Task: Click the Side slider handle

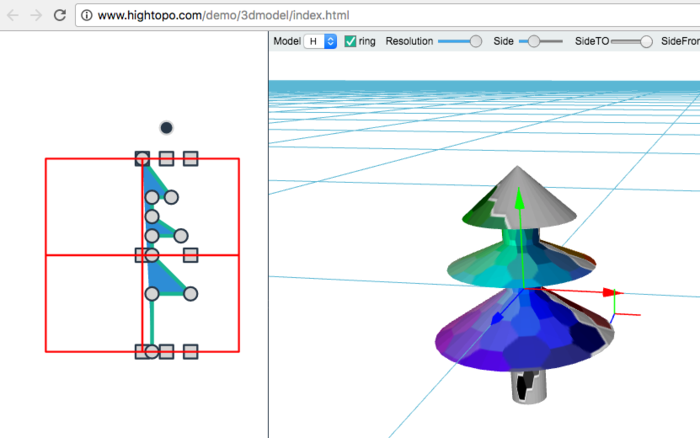Action: (534, 41)
